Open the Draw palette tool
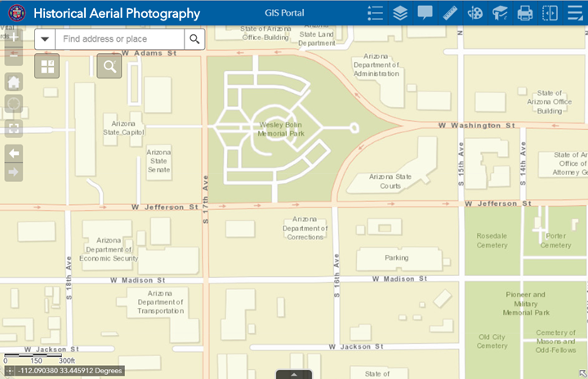Screen dimensions: 588x379 (x=474, y=13)
